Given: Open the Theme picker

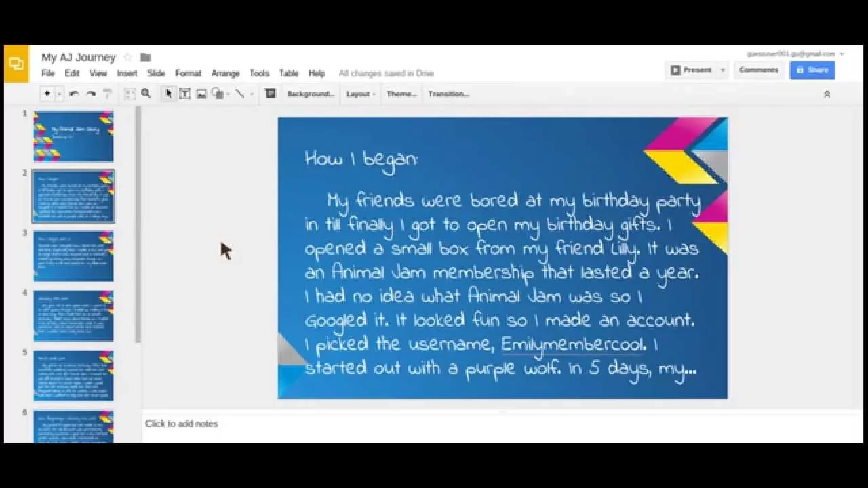Looking at the screenshot, I should [x=401, y=94].
